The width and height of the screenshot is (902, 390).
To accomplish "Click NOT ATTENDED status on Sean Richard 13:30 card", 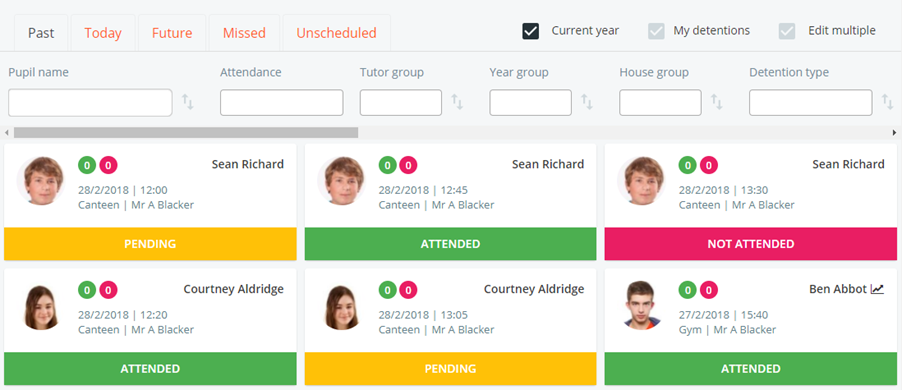I will [x=751, y=244].
